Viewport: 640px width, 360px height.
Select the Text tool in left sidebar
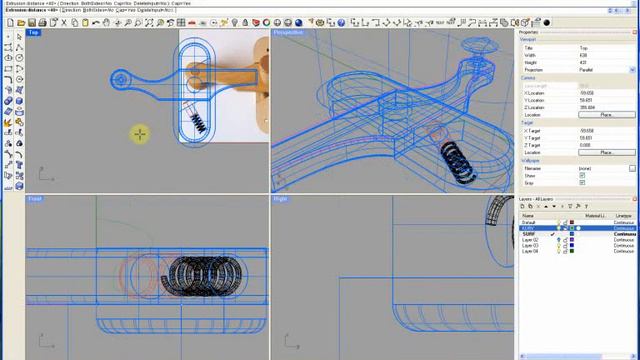pos(19,165)
